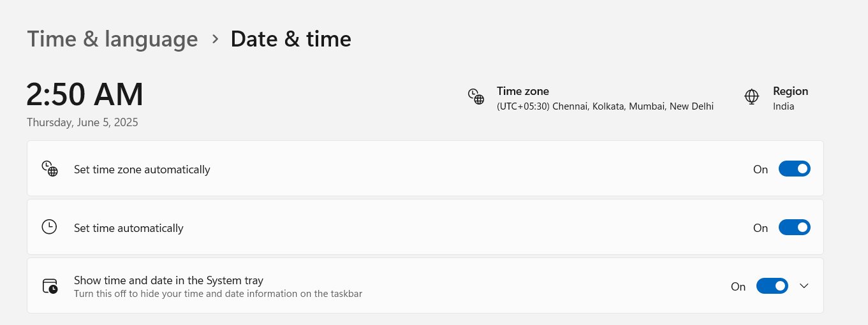Viewport: 868px width, 325px height.
Task: Expand the System tray time options chevron
Action: click(804, 286)
